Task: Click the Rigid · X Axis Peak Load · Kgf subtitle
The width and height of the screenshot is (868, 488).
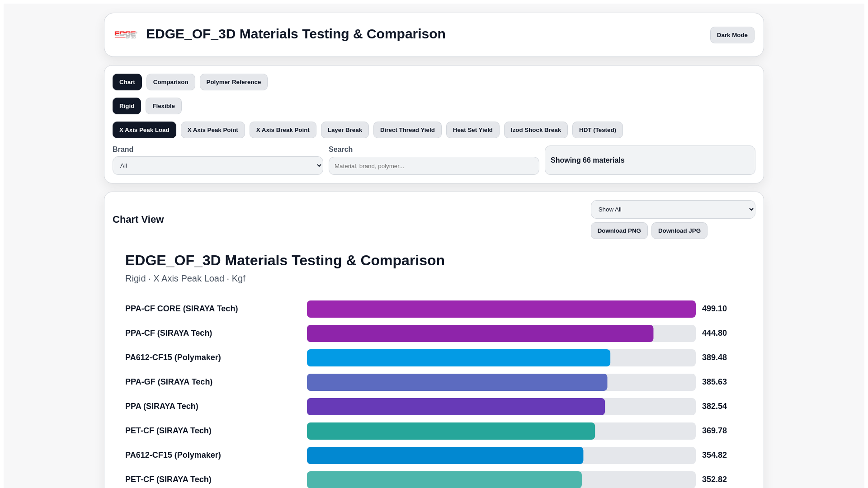Action: [185, 278]
